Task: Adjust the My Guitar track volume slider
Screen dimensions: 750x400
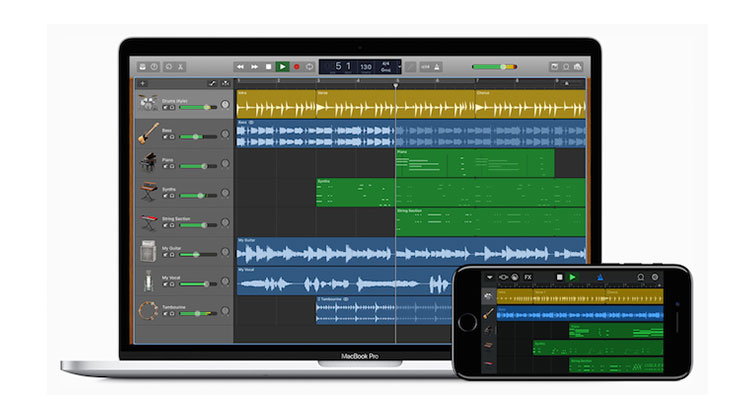Action: [198, 255]
